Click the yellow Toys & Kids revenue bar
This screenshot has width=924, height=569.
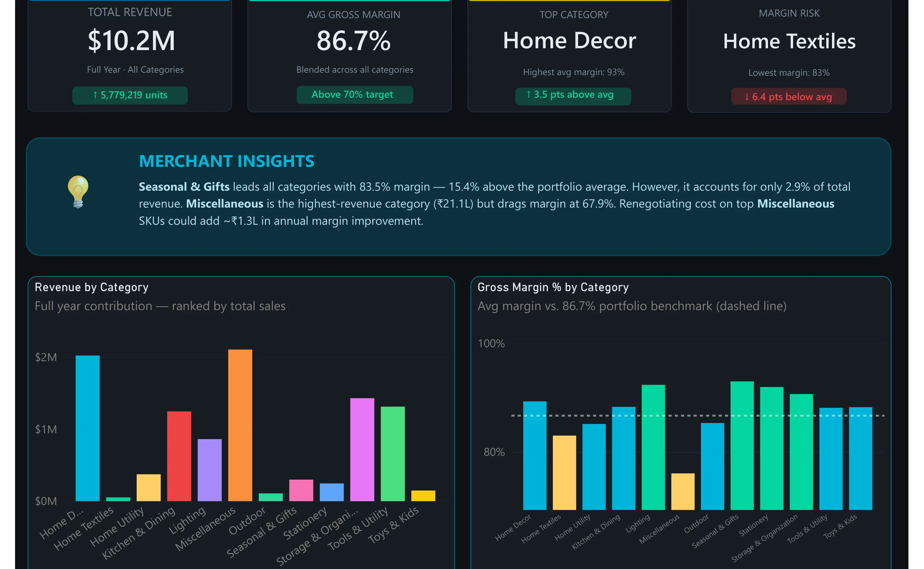click(x=423, y=496)
